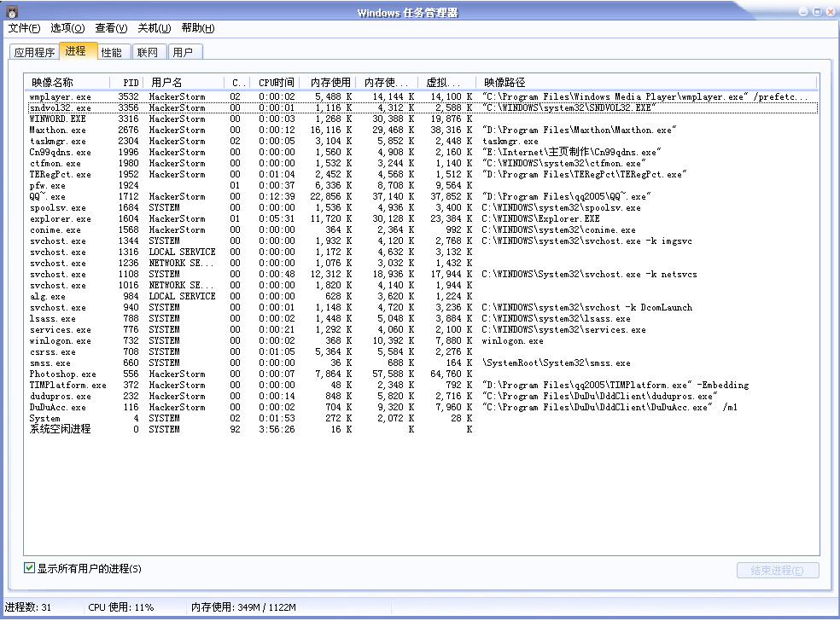The image size is (840, 621).
Task: Sort by the CPU时间 column header
Action: pyautogui.click(x=276, y=83)
